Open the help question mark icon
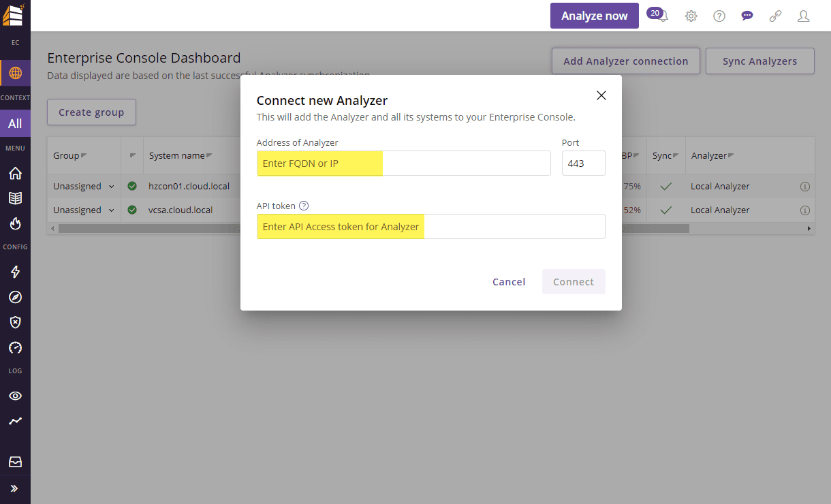 click(x=719, y=15)
